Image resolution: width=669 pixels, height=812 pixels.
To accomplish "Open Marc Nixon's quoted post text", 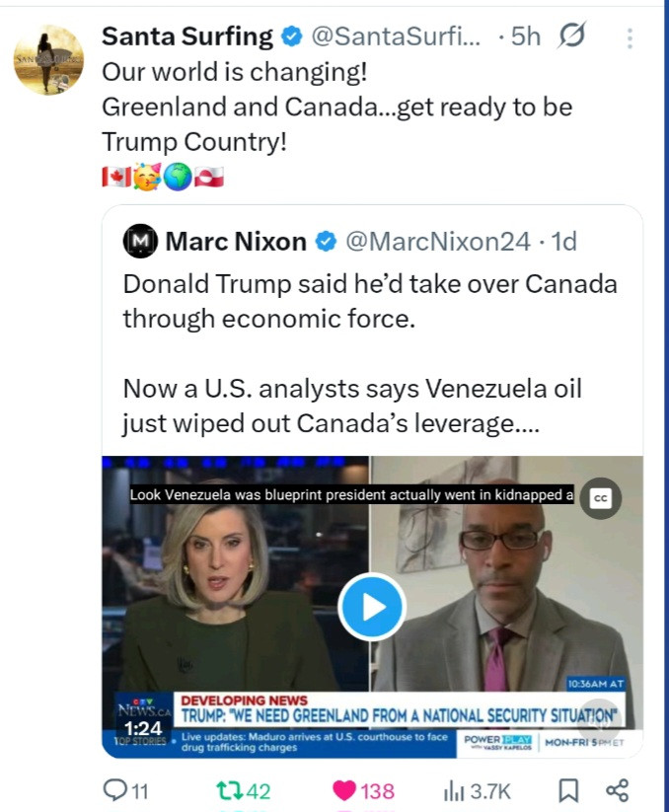I will tap(370, 353).
